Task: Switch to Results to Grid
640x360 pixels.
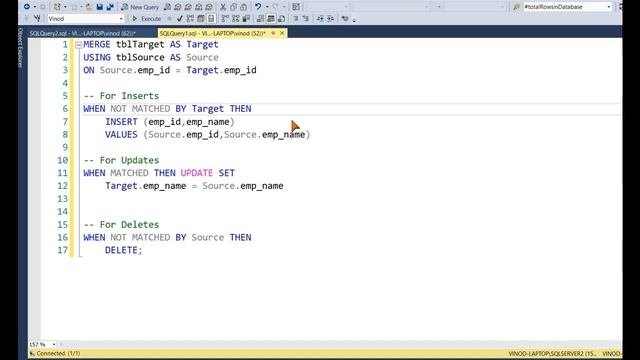Action: click(271, 19)
